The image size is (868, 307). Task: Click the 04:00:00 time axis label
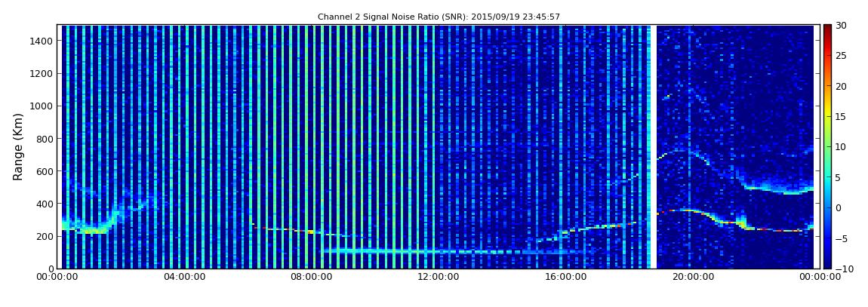(184, 278)
